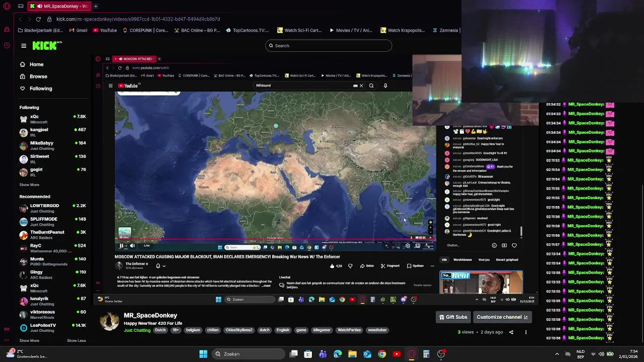This screenshot has height=362, width=644.
Task: Click the Gift Subs button
Action: pos(453,317)
